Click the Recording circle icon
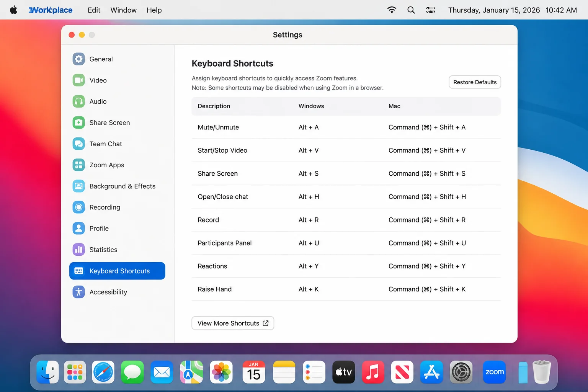Image resolution: width=588 pixels, height=392 pixels. pyautogui.click(x=78, y=207)
